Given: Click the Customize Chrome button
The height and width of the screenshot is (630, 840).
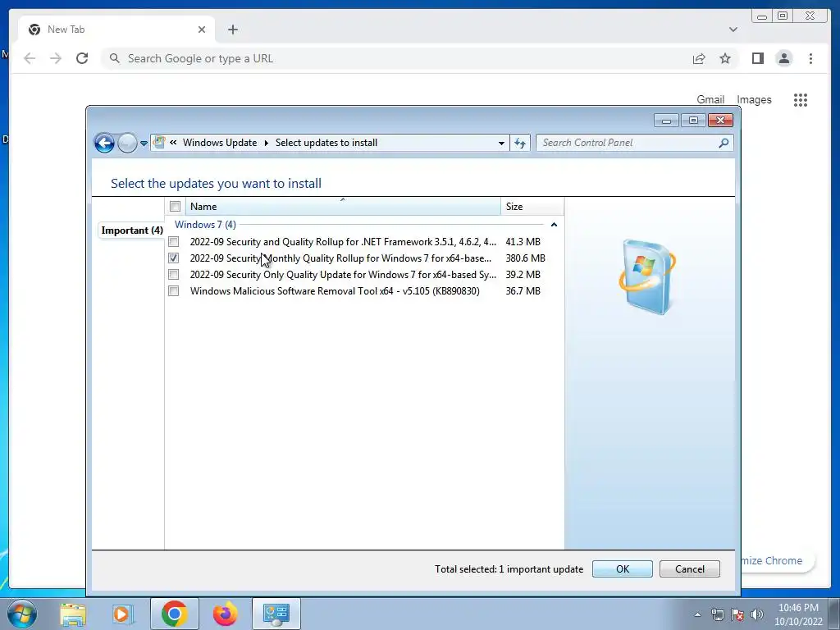Looking at the screenshot, I should pyautogui.click(x=779, y=560).
